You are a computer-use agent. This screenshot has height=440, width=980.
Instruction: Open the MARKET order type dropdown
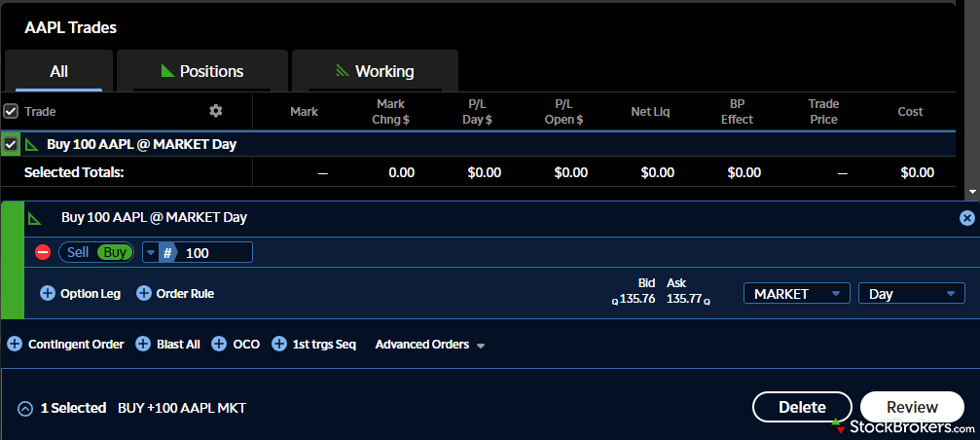[x=796, y=293]
